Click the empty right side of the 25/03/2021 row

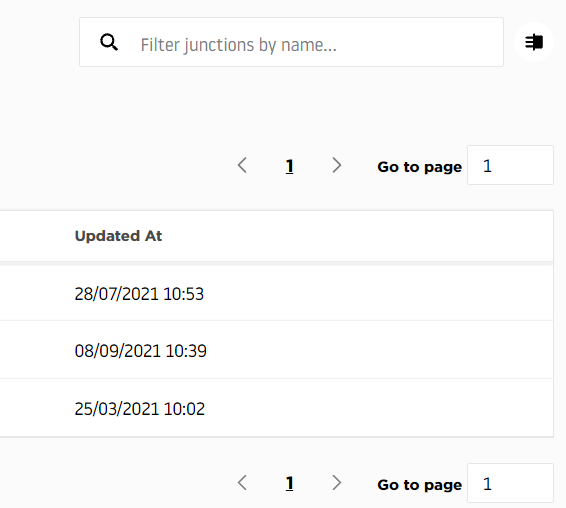pyautogui.click(x=379, y=408)
